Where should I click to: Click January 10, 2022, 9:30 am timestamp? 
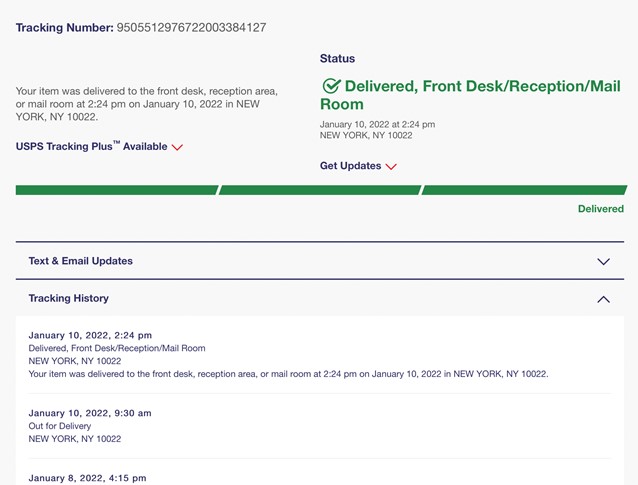(90, 413)
